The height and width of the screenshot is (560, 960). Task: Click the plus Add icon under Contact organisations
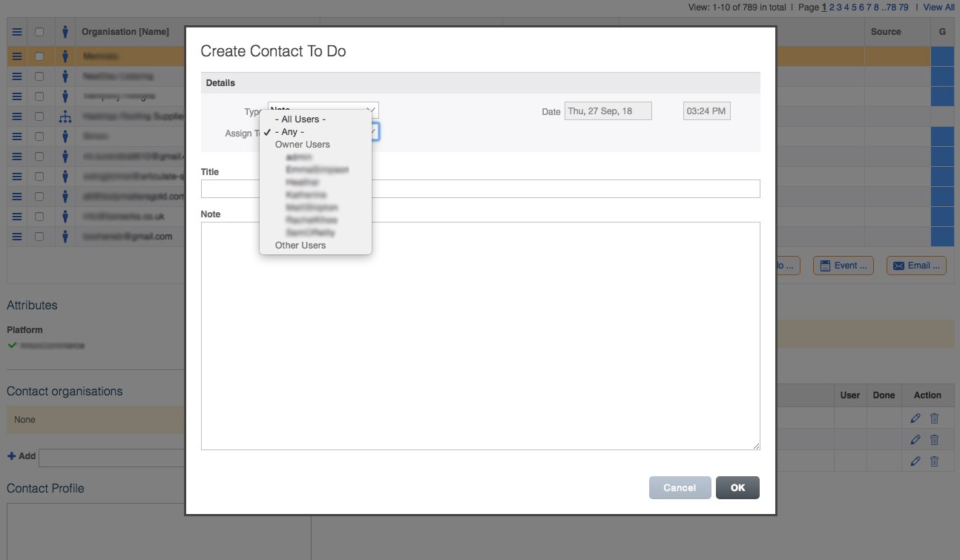pyautogui.click(x=11, y=455)
